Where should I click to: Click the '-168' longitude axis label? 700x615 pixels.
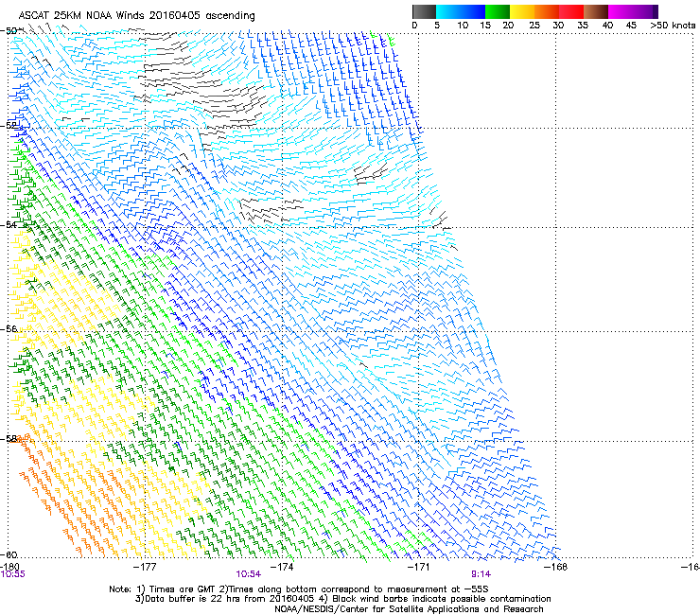tap(556, 567)
